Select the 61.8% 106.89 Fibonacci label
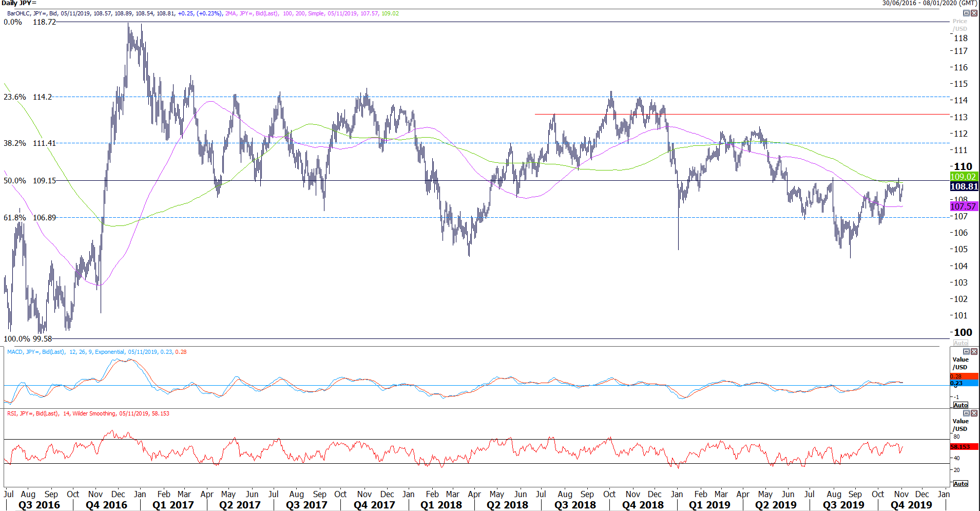This screenshot has width=980, height=511. (30, 218)
